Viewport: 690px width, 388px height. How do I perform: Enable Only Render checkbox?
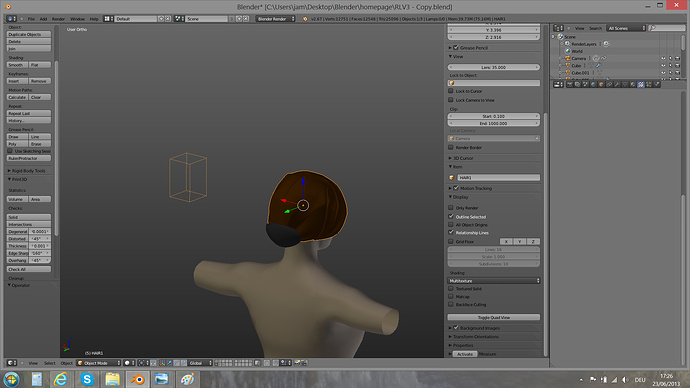[451, 208]
